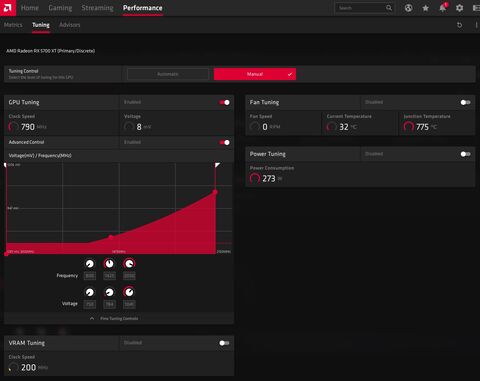Click the first Frequency value box
Screen dimensions: 480x381
click(90, 276)
